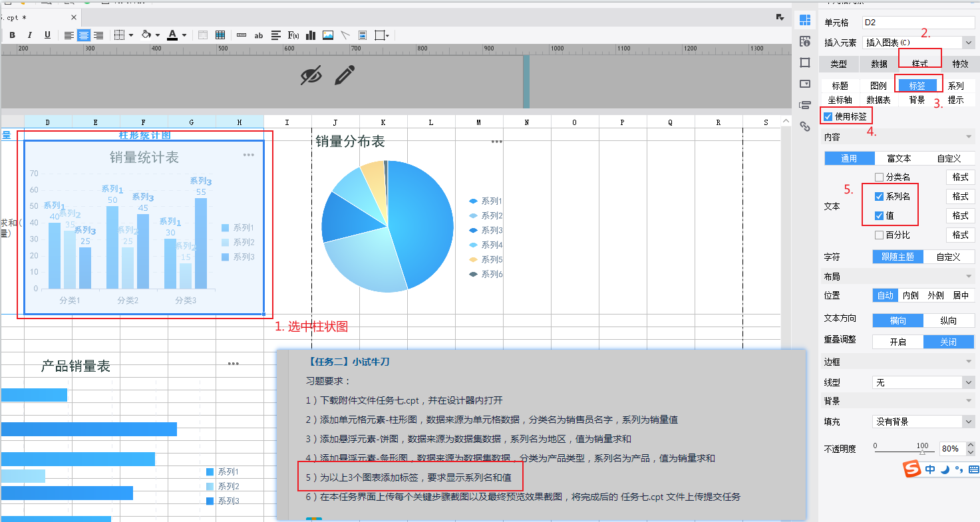Image resolution: width=980 pixels, height=522 pixels.
Task: Expand the 线型 border style dropdown
Action: tap(968, 382)
